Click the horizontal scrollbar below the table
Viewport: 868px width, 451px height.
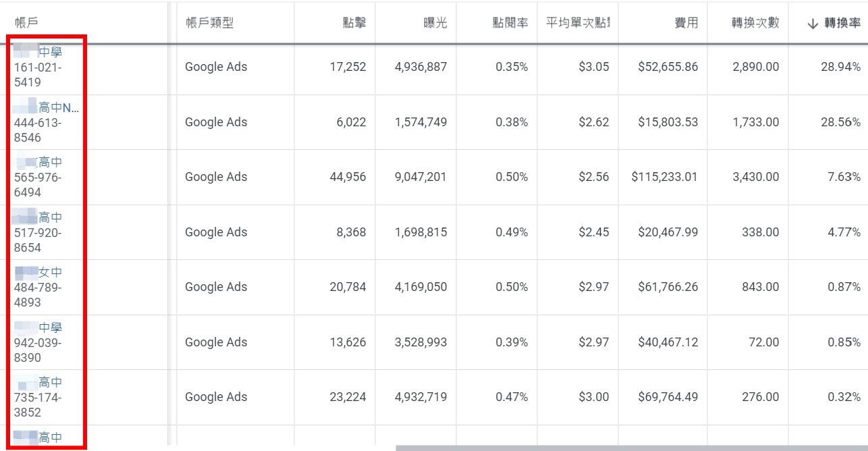pyautogui.click(x=631, y=448)
